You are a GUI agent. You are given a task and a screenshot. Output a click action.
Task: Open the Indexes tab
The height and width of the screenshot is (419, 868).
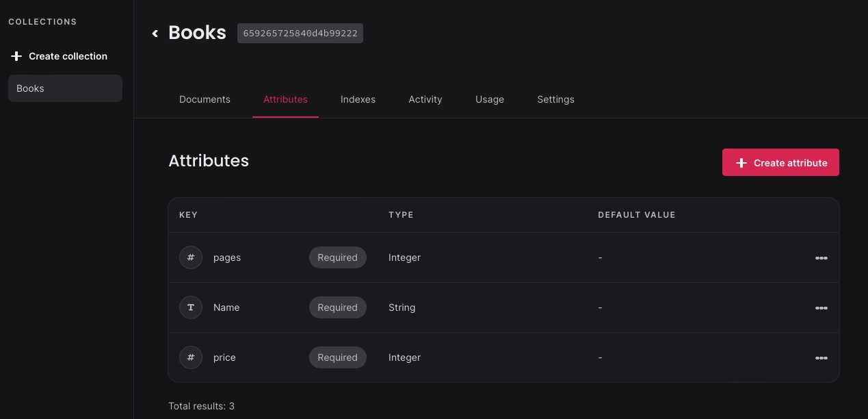(358, 99)
